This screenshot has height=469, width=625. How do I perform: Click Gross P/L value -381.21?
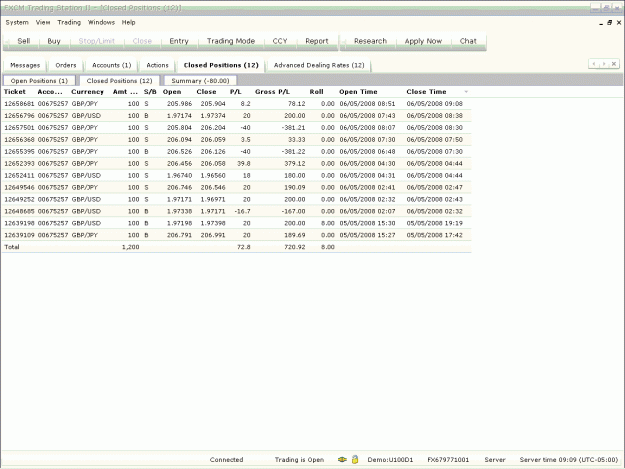click(293, 128)
